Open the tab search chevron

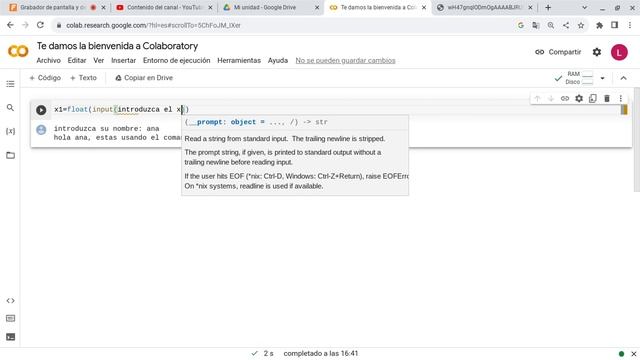[584, 7]
